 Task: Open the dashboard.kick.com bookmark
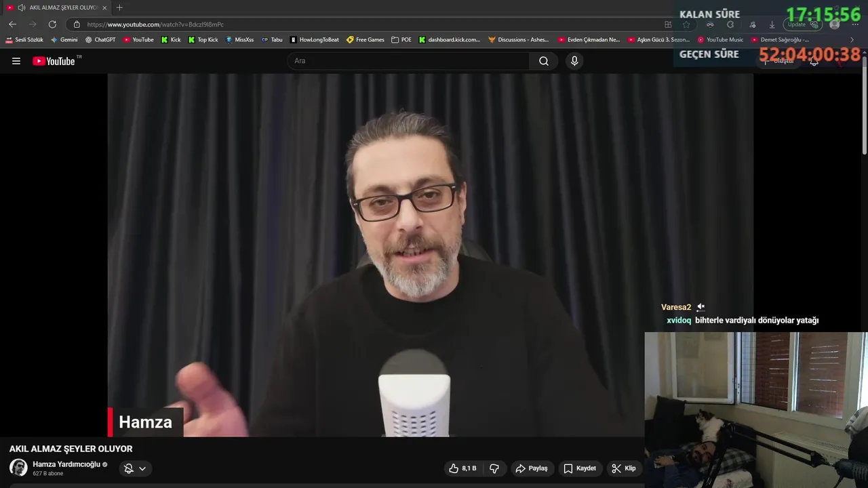449,40
